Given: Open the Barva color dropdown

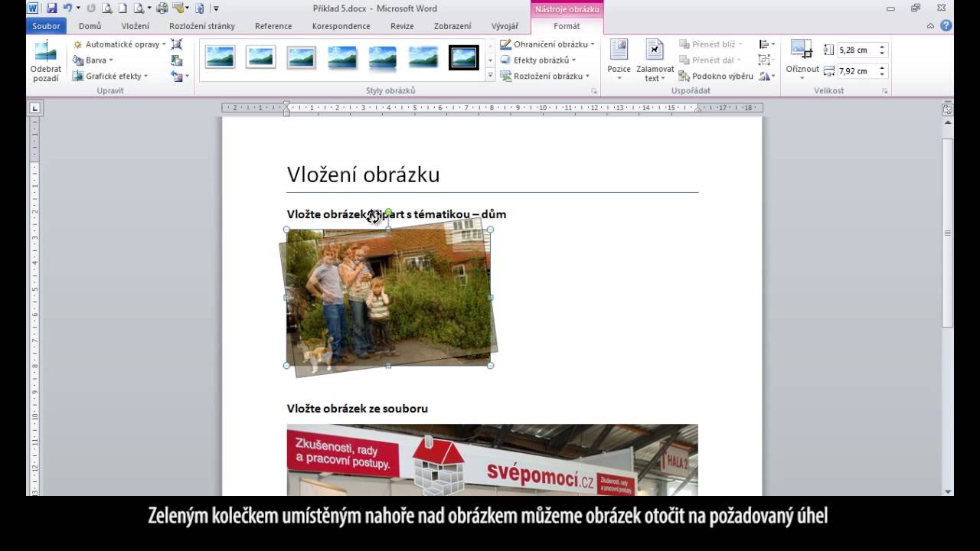Looking at the screenshot, I should [x=93, y=60].
